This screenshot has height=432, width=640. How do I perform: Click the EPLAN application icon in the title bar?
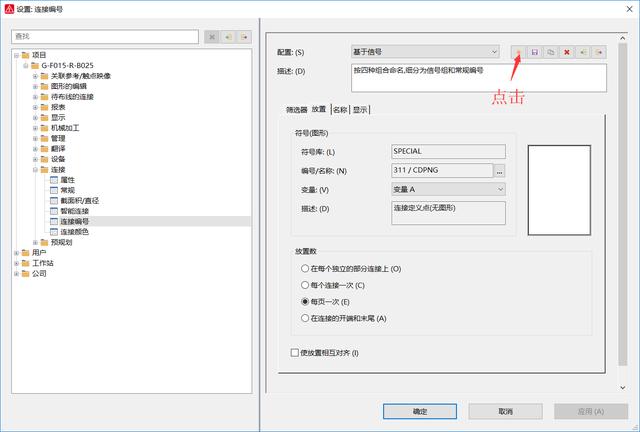point(9,9)
